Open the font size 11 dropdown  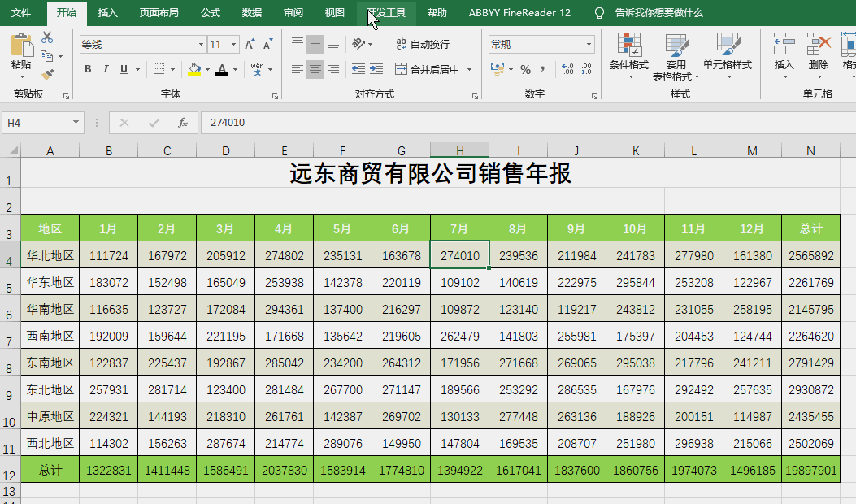click(x=233, y=44)
